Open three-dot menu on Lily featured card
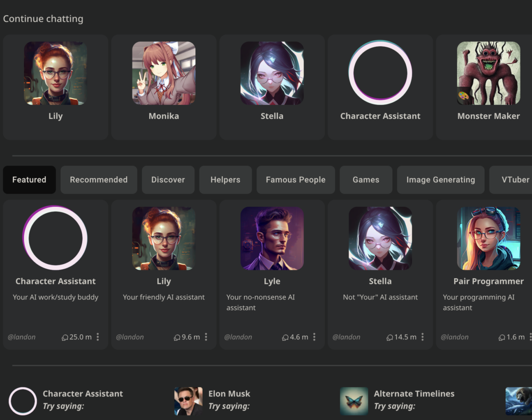 coord(206,337)
